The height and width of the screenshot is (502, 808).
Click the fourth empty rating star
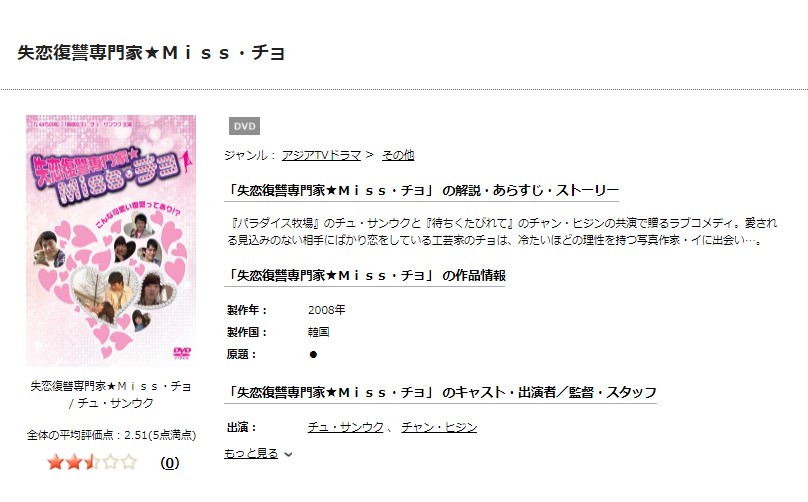pyautogui.click(x=111, y=462)
